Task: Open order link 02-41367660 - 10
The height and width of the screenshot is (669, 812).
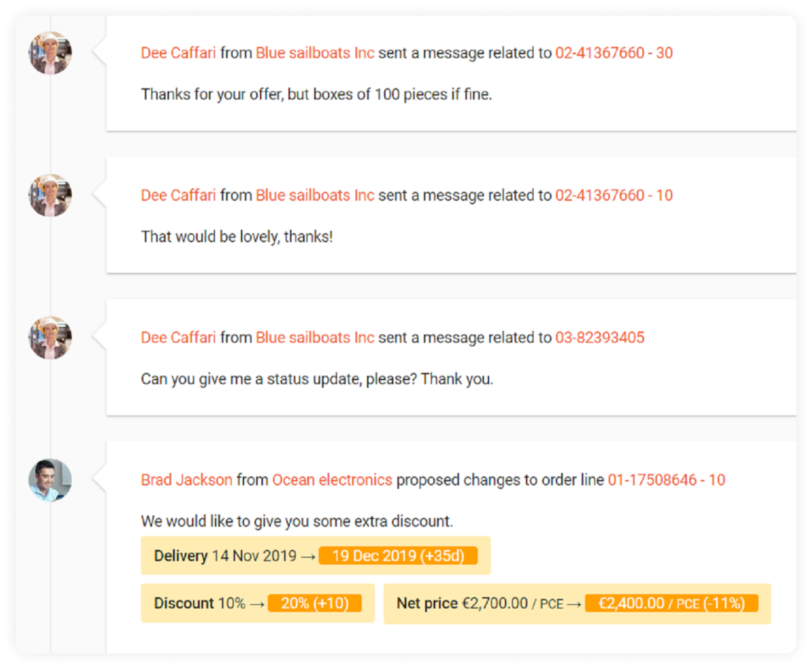Action: (x=614, y=195)
